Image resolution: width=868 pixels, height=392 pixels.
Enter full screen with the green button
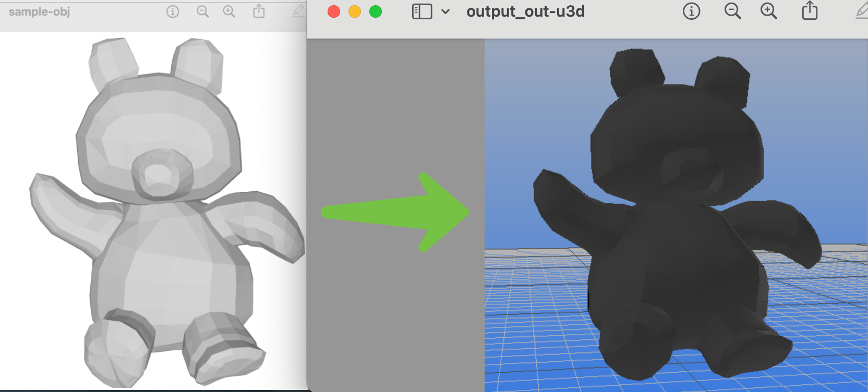coord(376,11)
